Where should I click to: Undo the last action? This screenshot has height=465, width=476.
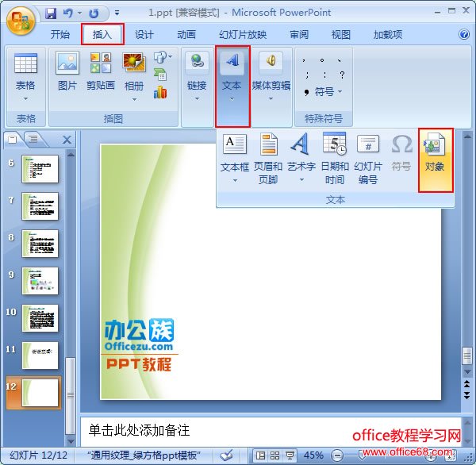(68, 13)
